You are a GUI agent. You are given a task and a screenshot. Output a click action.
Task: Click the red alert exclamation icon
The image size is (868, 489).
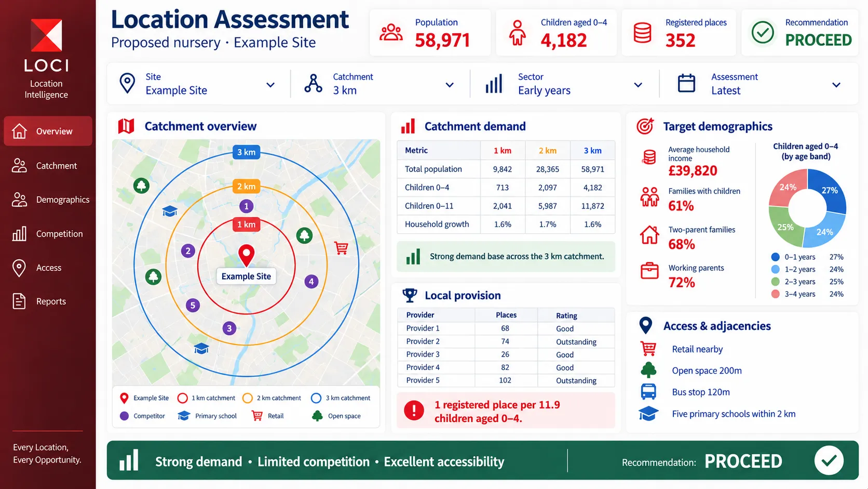pos(414,411)
